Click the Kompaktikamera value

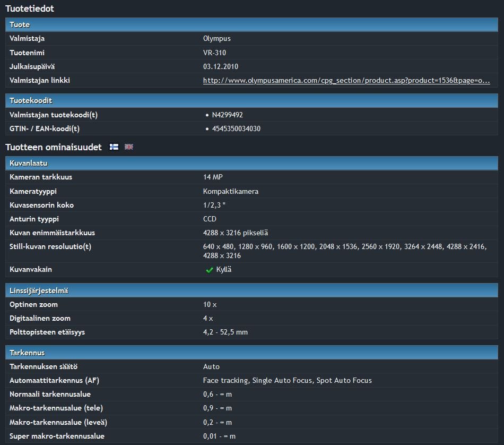[231, 191]
